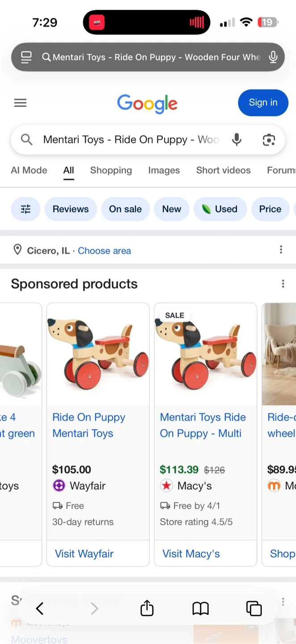Viewport: 296px width, 644px height.
Task: Enable the Used filter chip
Action: pos(220,209)
